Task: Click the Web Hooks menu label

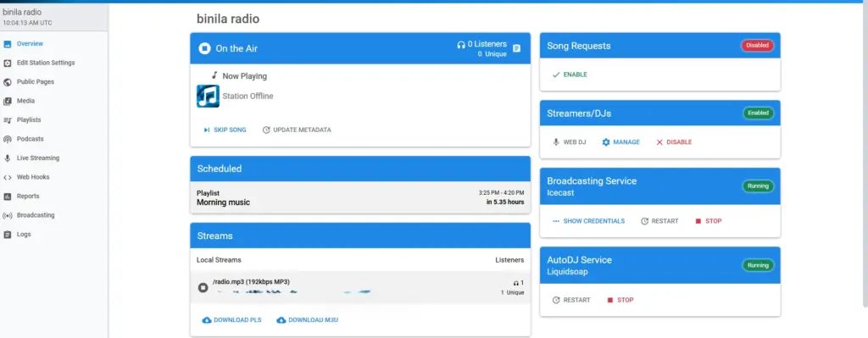Action: [33, 178]
